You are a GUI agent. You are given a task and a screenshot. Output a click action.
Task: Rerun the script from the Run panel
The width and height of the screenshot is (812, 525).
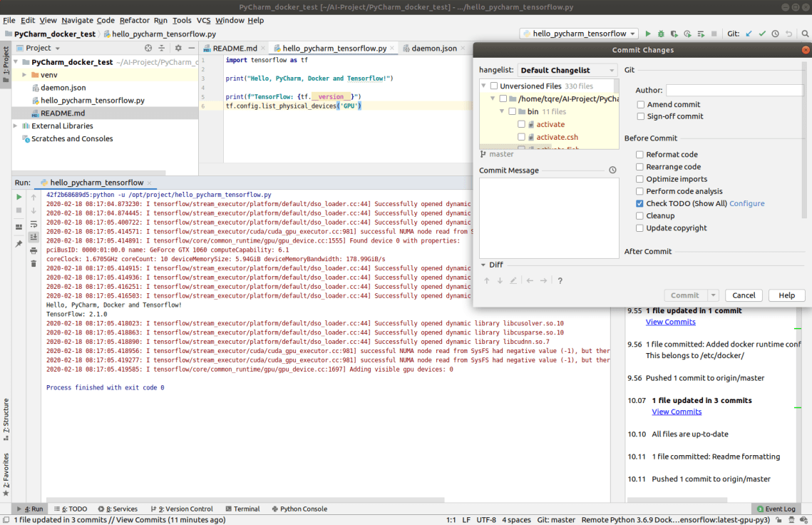coord(21,198)
